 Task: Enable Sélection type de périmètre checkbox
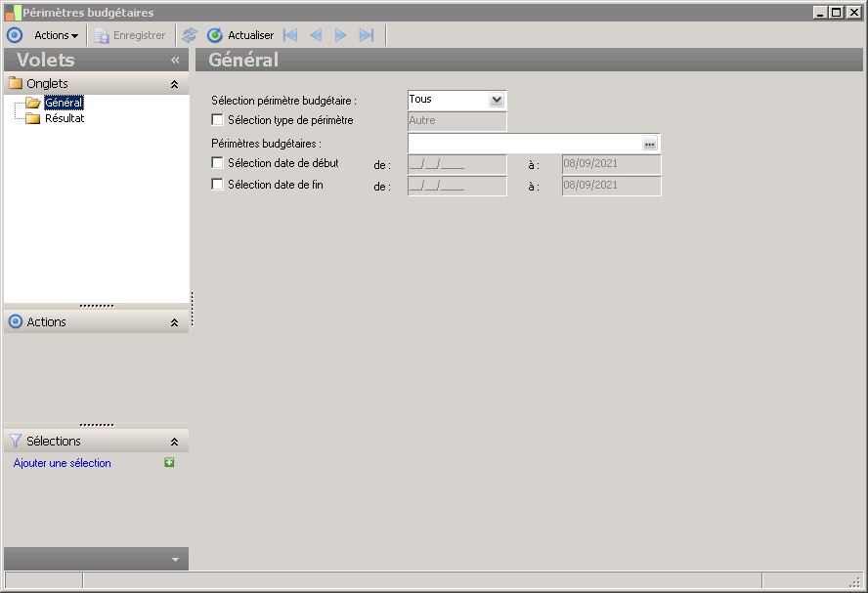[218, 119]
